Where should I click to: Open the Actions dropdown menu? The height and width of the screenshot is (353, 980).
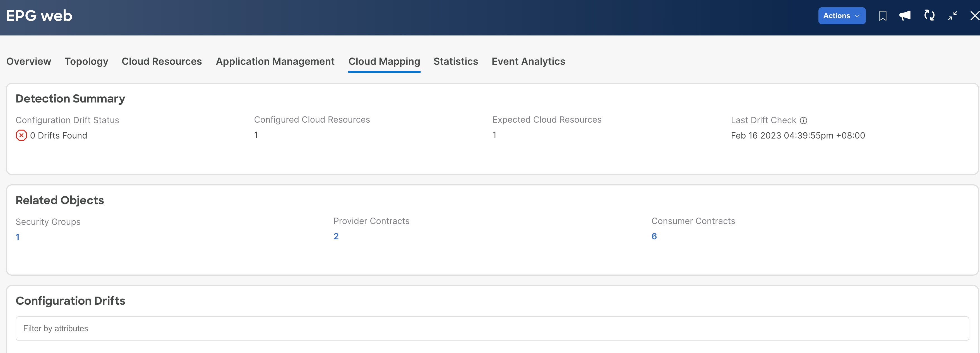click(x=842, y=16)
